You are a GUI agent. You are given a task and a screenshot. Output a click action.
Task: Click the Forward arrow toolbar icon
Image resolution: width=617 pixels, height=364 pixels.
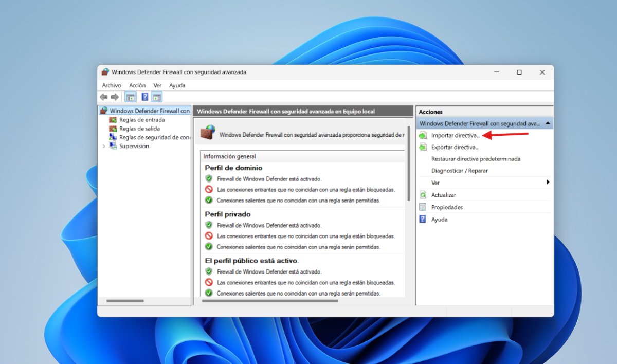point(115,97)
